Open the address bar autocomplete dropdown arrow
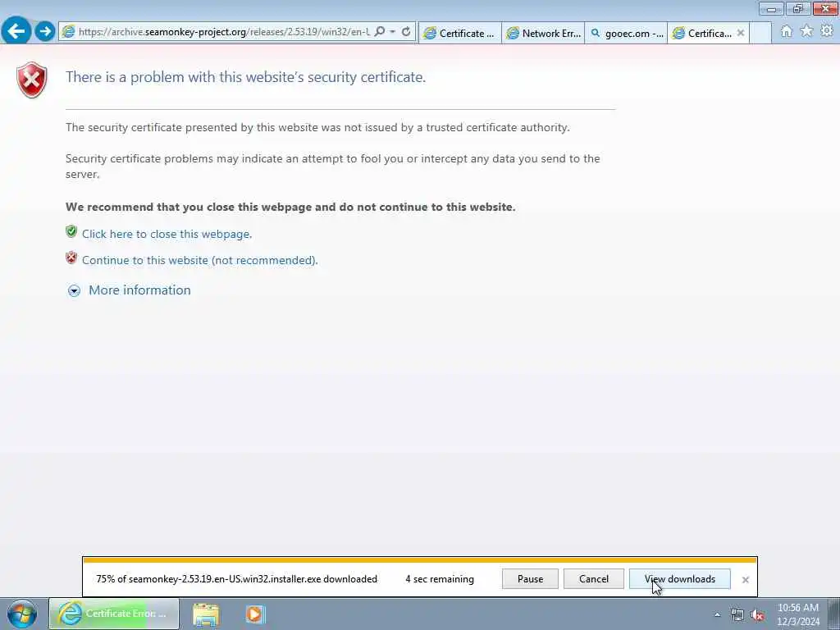 [393, 32]
